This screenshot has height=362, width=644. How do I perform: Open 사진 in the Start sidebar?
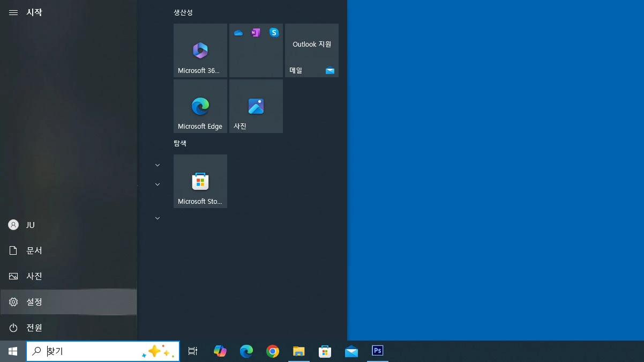tap(69, 276)
